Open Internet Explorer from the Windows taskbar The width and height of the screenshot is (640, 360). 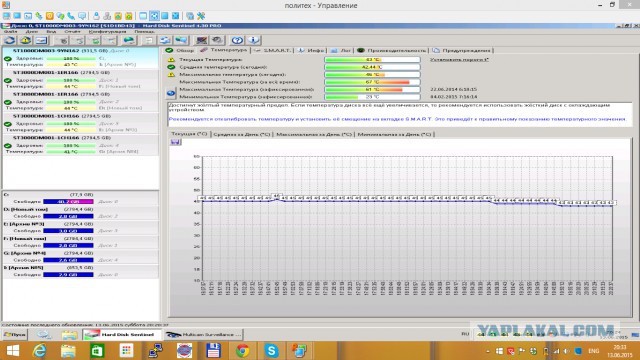tap(39, 351)
